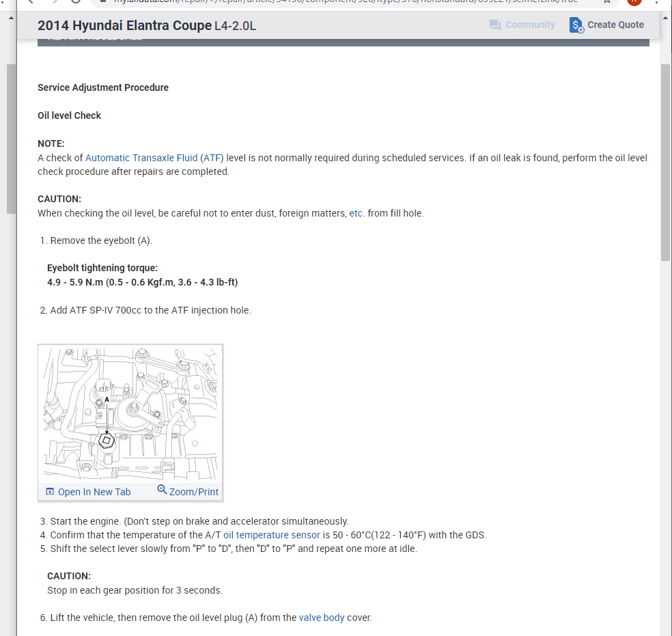Click Stop in each gear position text
Viewport: 672px width, 636px height.
(x=135, y=590)
